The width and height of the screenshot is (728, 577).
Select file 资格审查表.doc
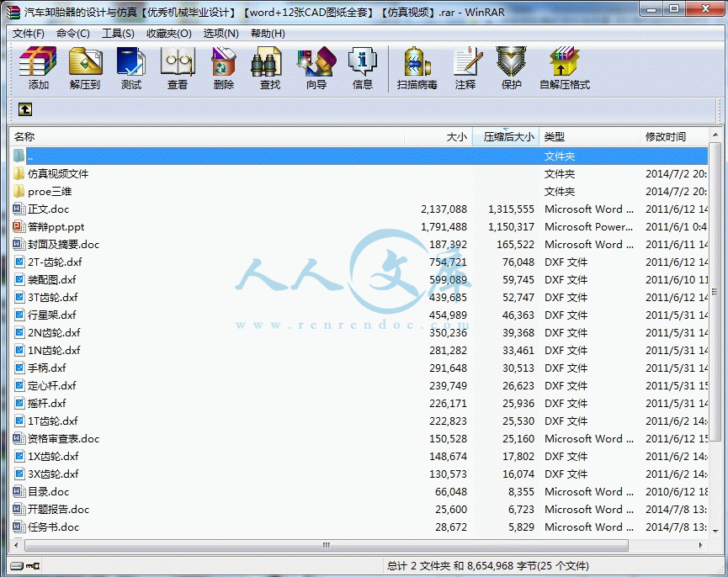pyautogui.click(x=64, y=438)
